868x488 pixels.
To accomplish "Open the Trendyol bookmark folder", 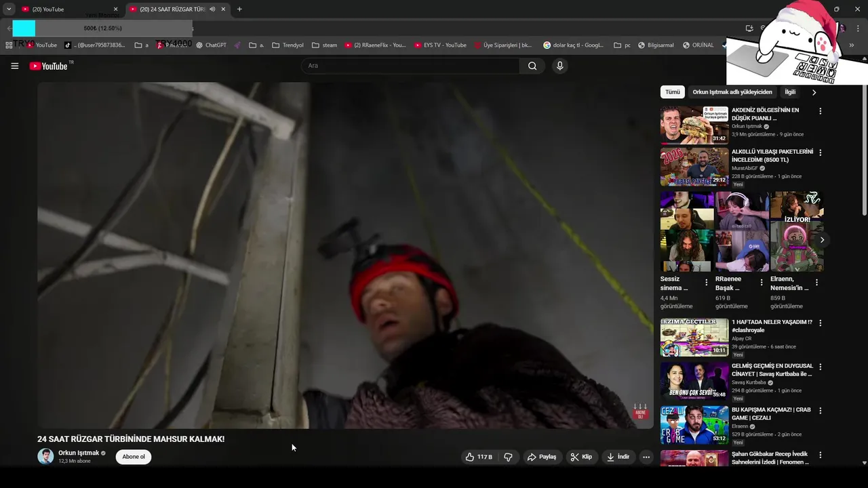I will pos(288,45).
